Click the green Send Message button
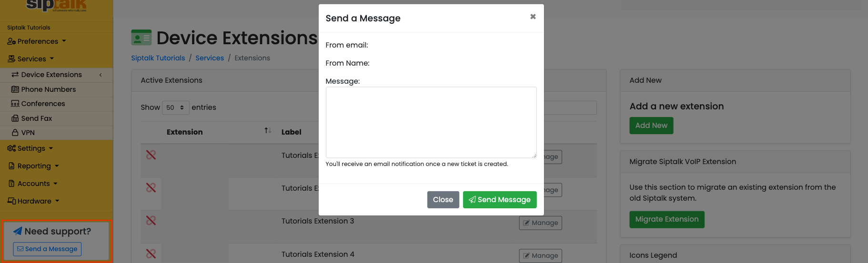The width and height of the screenshot is (868, 263). [500, 200]
